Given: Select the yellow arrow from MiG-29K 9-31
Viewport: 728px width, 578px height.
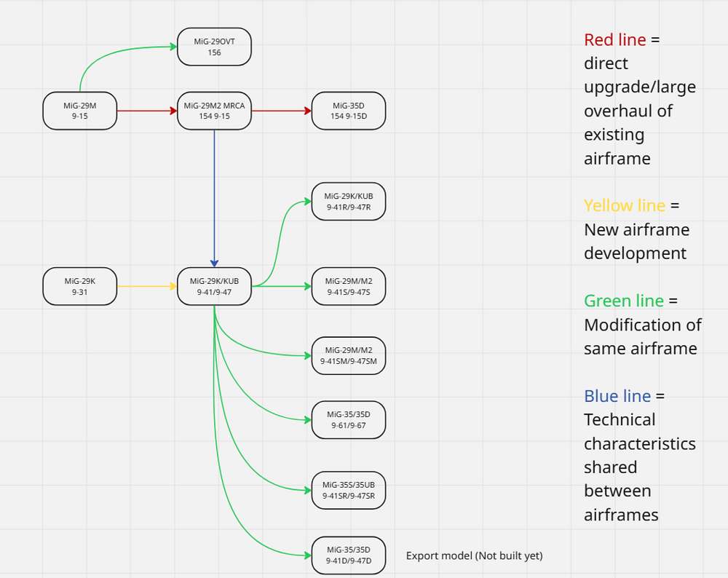Looking at the screenshot, I should point(147,286).
